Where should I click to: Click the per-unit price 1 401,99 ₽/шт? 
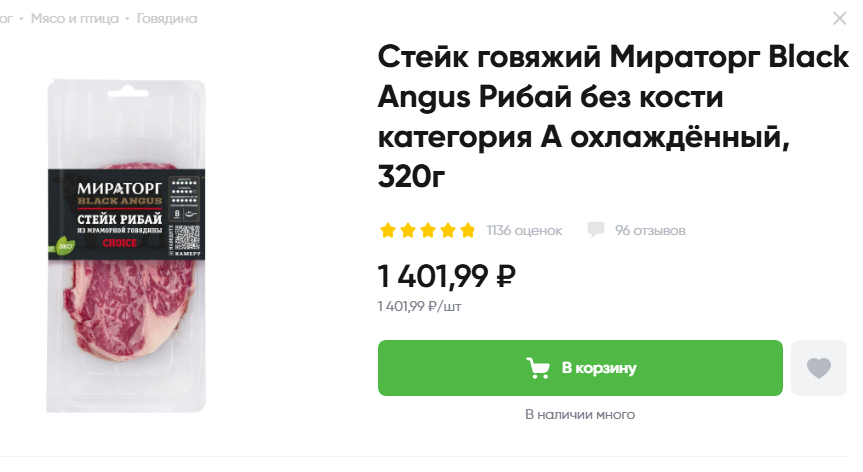[419, 306]
